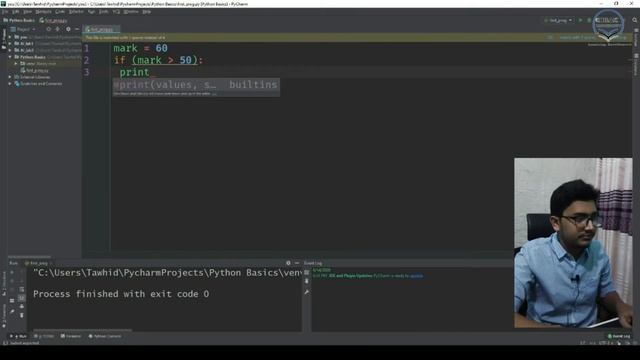Image resolution: width=640 pixels, height=360 pixels.
Task: Open the Project panel gear settings
Action: [x=68, y=29]
